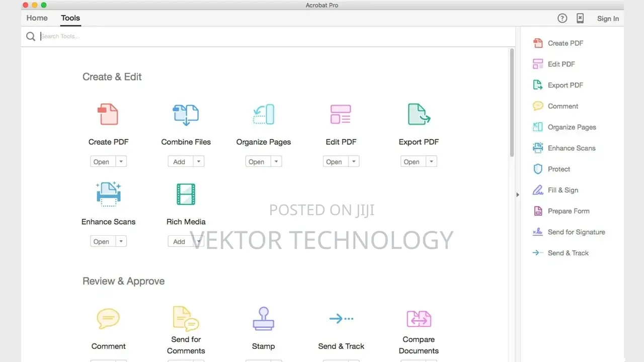
Task: Open the Organize Pages tool icon
Action: pos(263,114)
